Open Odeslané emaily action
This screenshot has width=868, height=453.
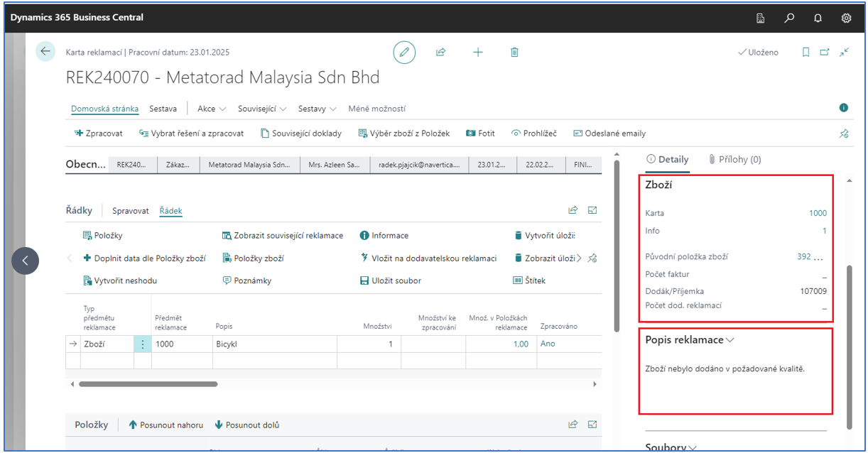click(609, 133)
